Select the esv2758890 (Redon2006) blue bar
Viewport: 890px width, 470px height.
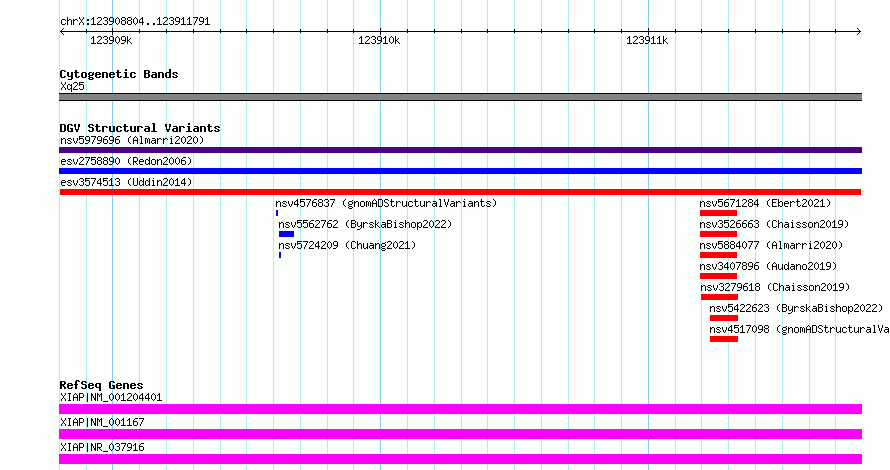pos(460,171)
